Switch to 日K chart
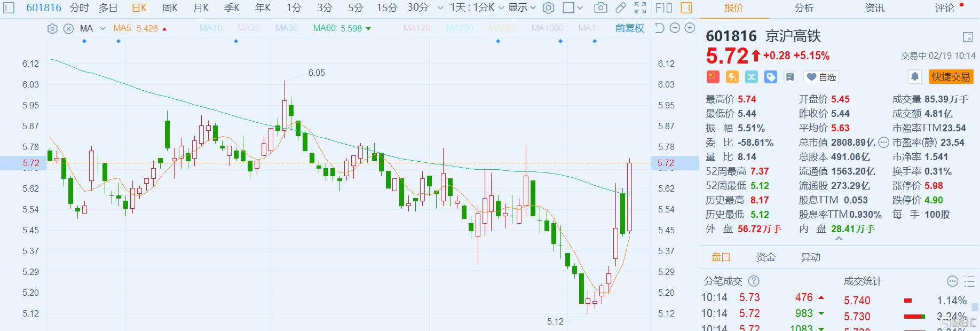 point(139,8)
